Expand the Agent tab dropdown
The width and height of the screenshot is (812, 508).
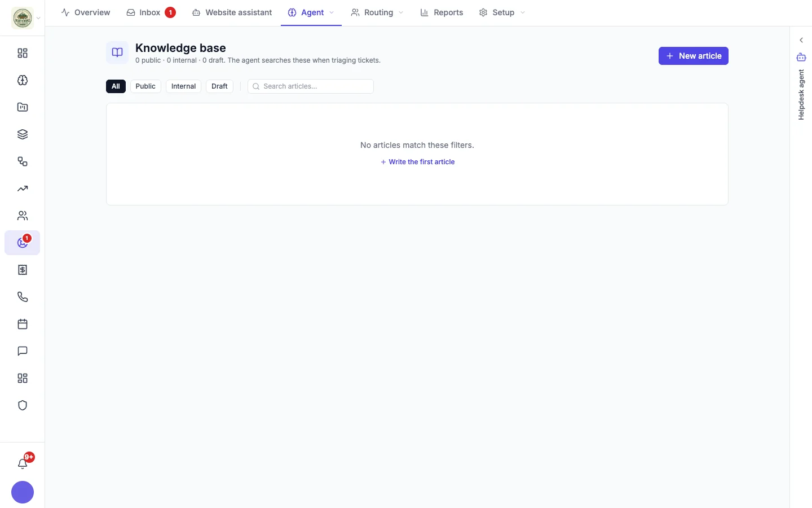click(x=332, y=12)
